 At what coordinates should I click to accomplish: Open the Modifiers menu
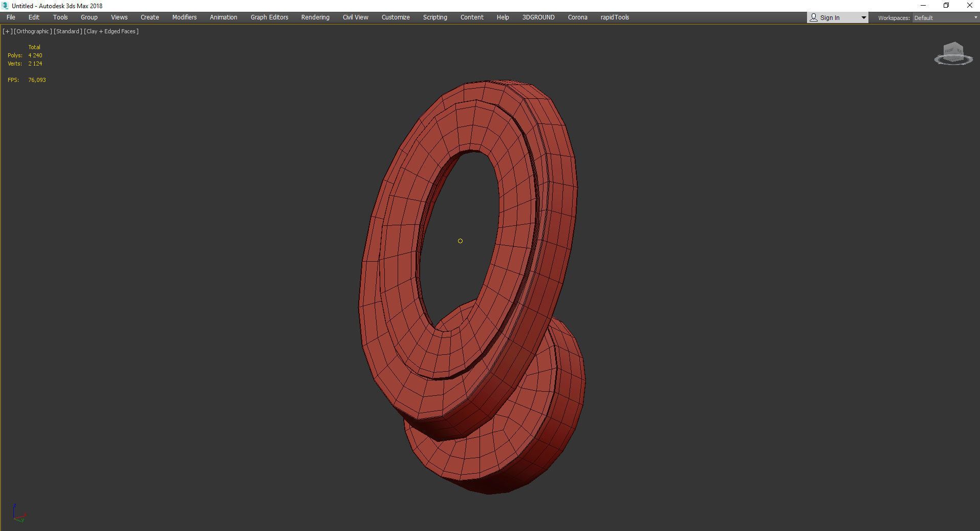point(184,17)
